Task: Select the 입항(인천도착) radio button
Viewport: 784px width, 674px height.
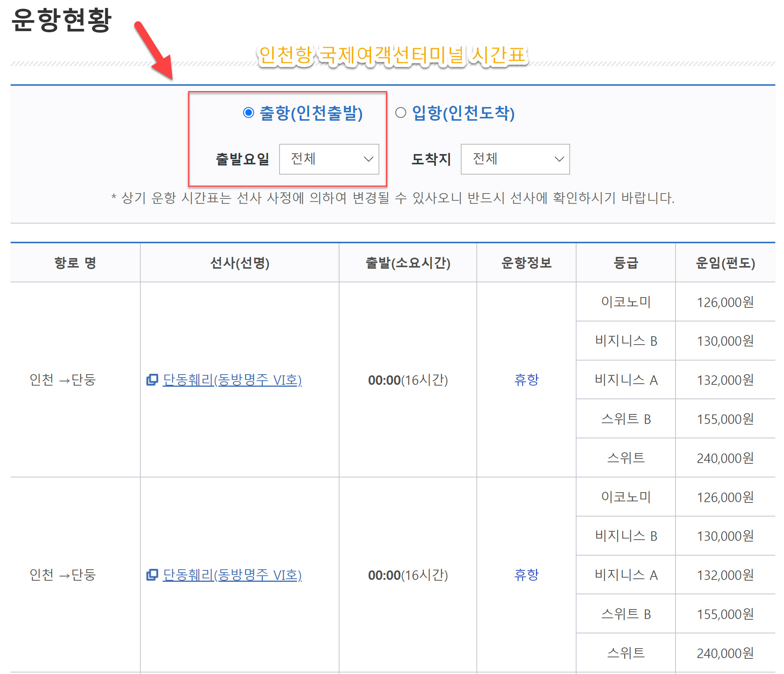Action: [401, 113]
